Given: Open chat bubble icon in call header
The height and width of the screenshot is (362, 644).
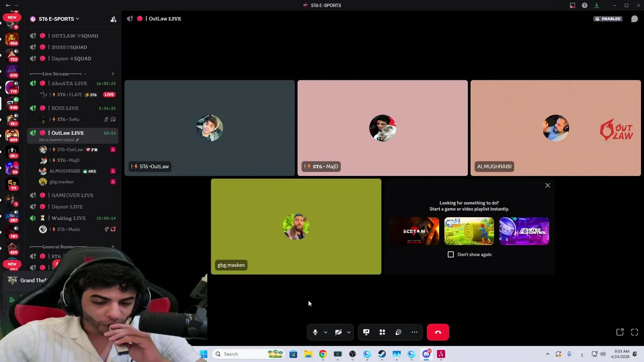Looking at the screenshot, I should [634, 19].
